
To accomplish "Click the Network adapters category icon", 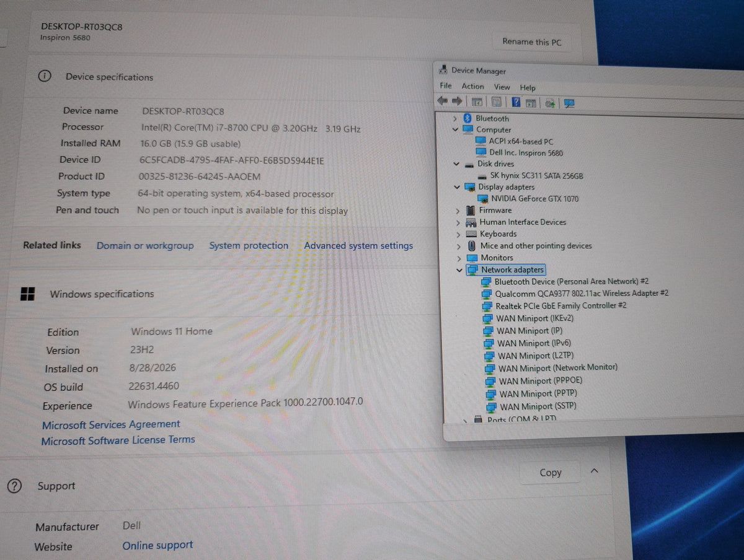I will [x=473, y=269].
